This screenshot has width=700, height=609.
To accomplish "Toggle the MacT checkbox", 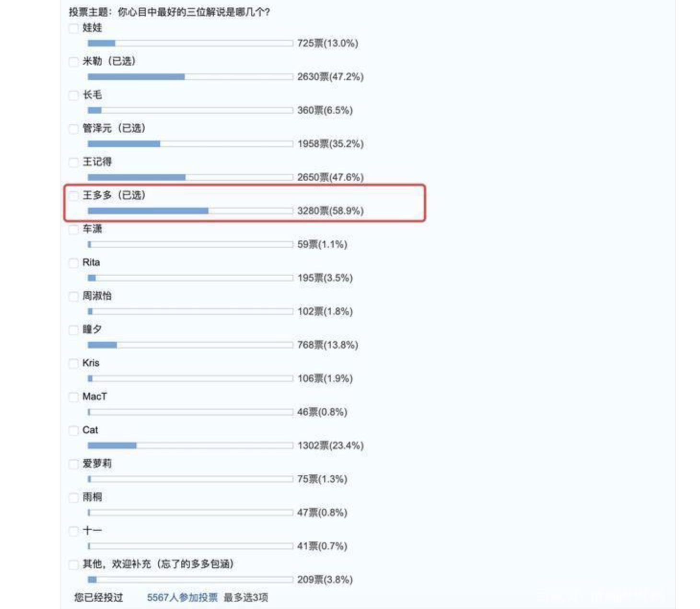I will [73, 398].
